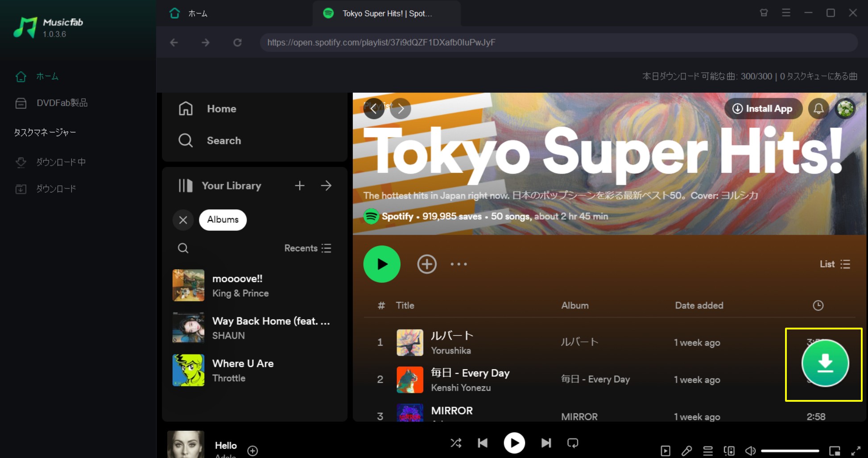
Task: Click now playing Hello cover thumbnail
Action: (x=186, y=445)
